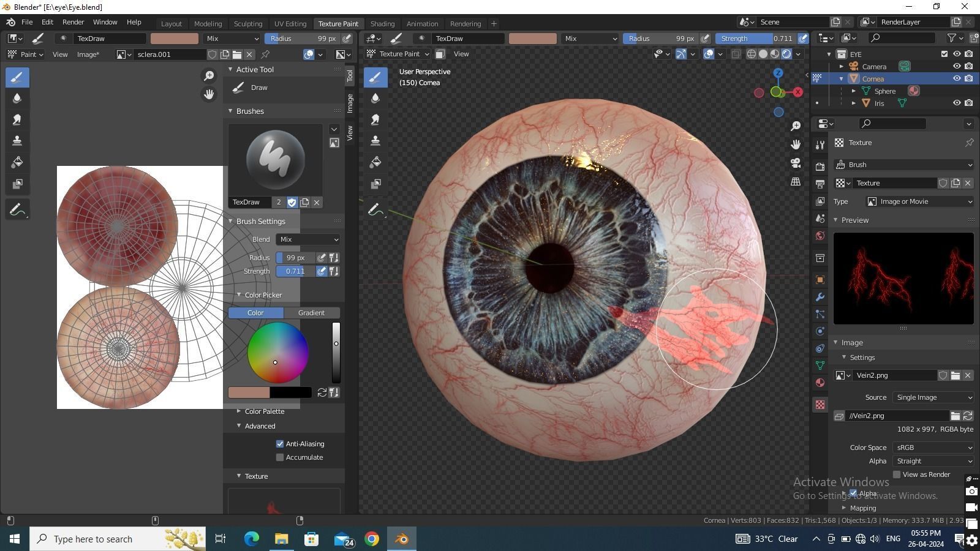Expand the Sphere item in outliner
Viewport: 980px width, 551px height.
[854, 91]
